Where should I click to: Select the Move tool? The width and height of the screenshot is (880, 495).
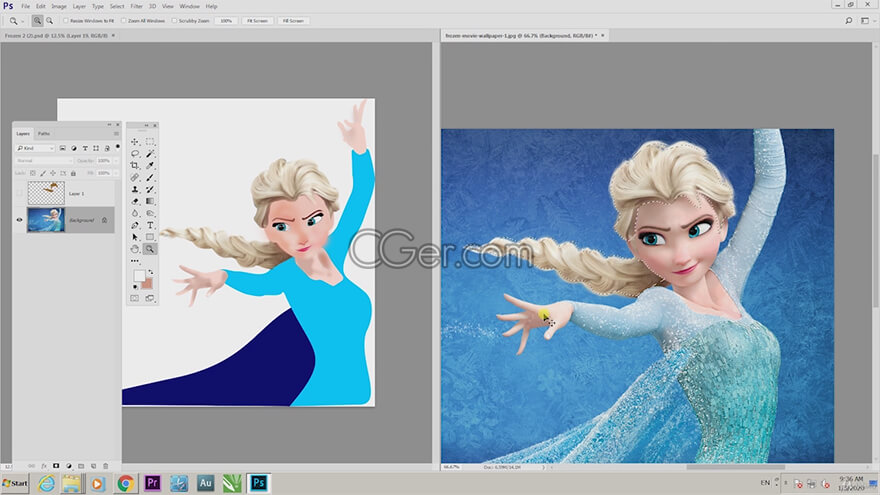coord(135,142)
